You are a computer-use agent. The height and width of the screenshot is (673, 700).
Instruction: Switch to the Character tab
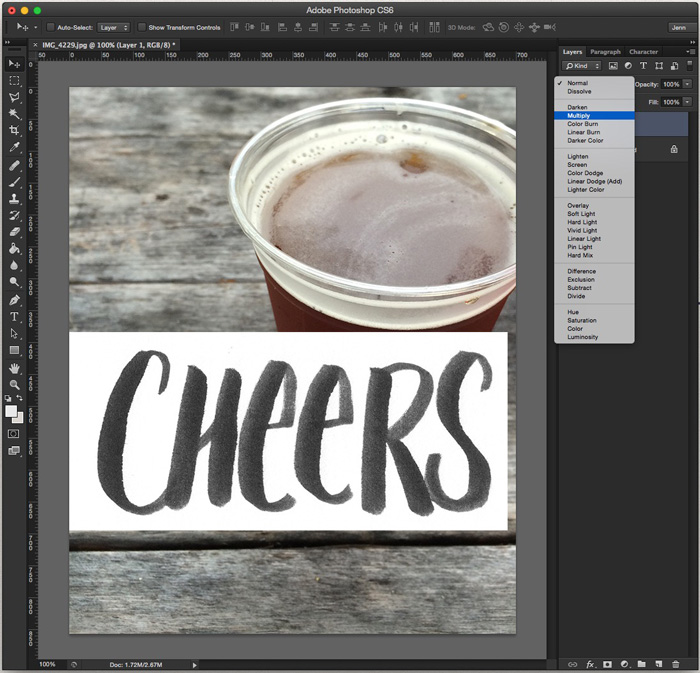(x=643, y=52)
